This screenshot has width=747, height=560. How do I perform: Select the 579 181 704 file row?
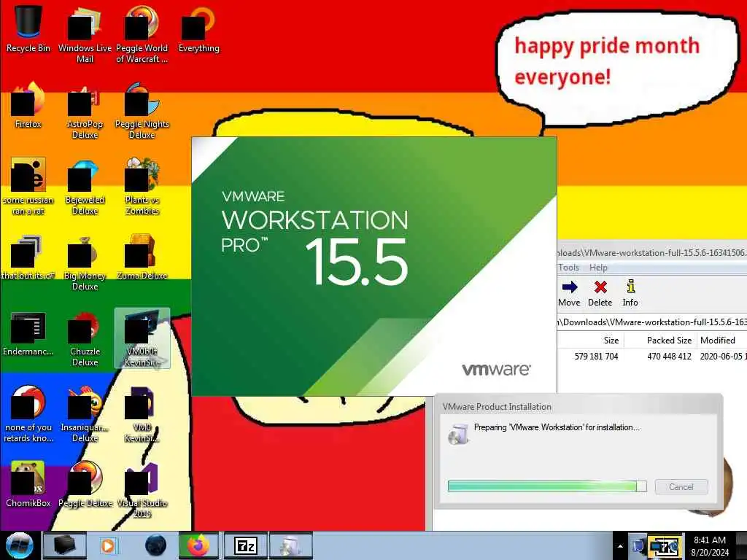tap(651, 356)
